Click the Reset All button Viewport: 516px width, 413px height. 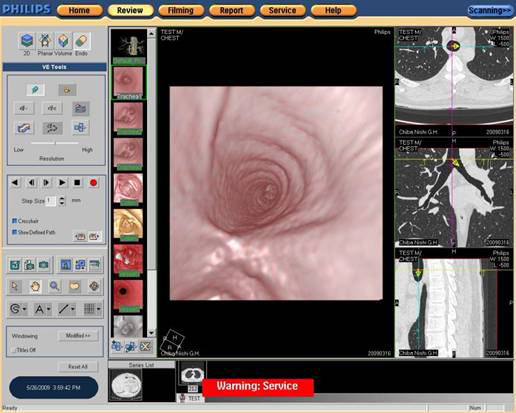(x=78, y=367)
